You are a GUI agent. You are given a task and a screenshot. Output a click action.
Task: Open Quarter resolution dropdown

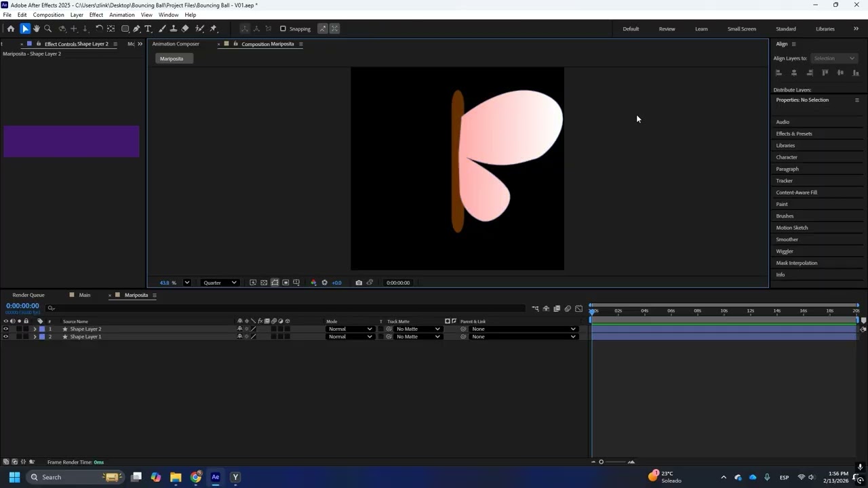coord(220,283)
